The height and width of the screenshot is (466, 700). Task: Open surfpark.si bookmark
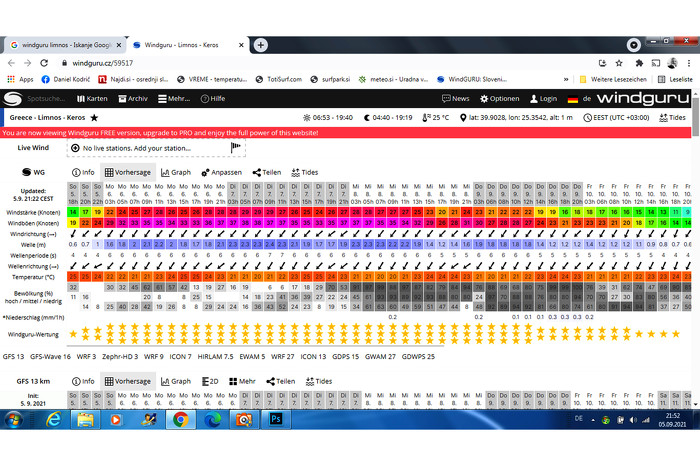point(331,79)
